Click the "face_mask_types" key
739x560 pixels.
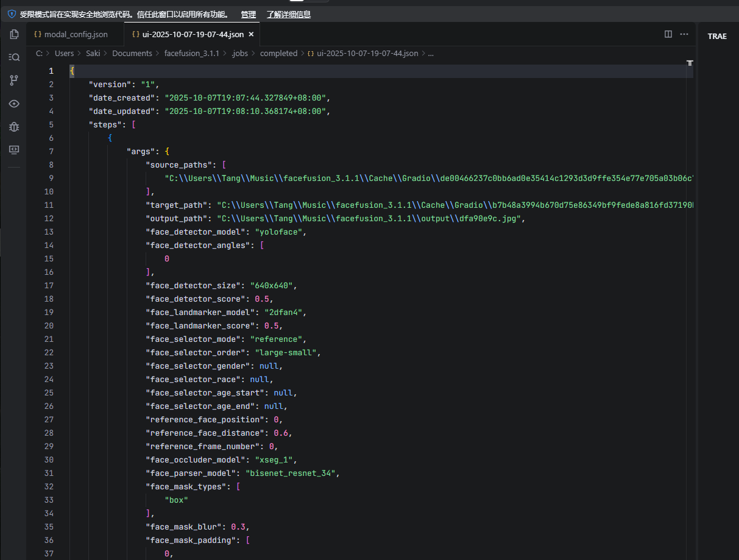pos(188,486)
